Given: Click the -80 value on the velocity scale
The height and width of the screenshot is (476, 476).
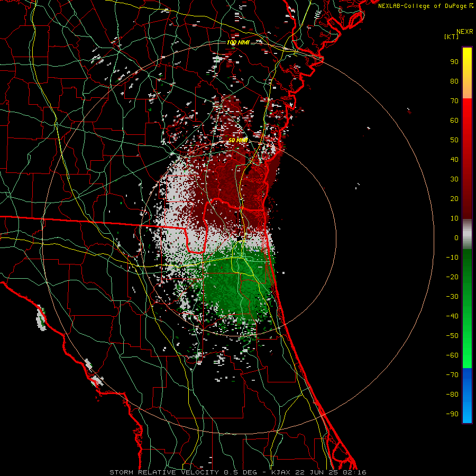Looking at the screenshot, I should [x=452, y=395].
